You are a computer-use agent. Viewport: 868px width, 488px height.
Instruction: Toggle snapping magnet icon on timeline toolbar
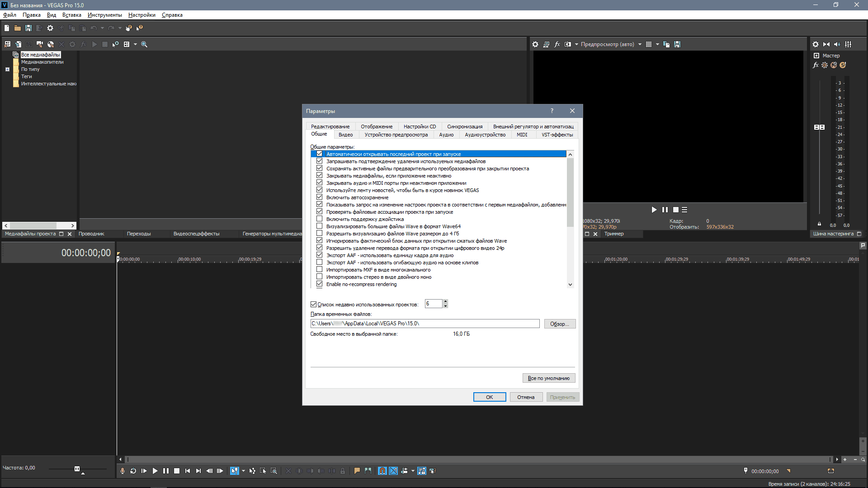[x=382, y=471]
